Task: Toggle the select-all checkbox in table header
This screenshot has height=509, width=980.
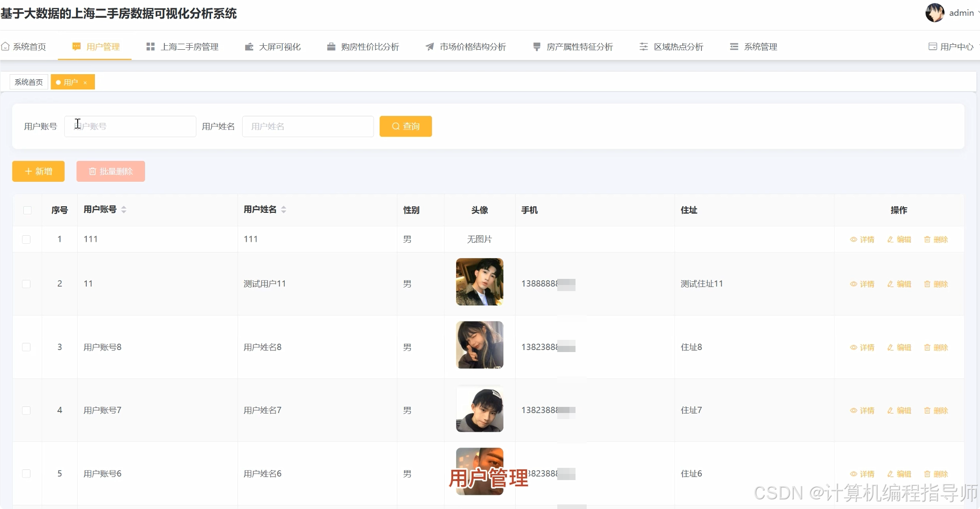Action: tap(27, 210)
